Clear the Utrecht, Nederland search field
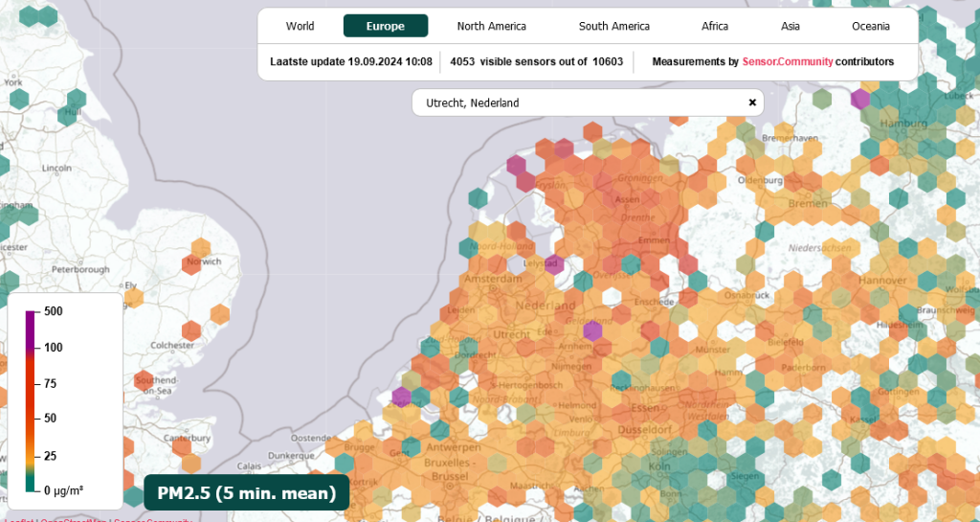Viewport: 980px width, 522px height. point(752,102)
